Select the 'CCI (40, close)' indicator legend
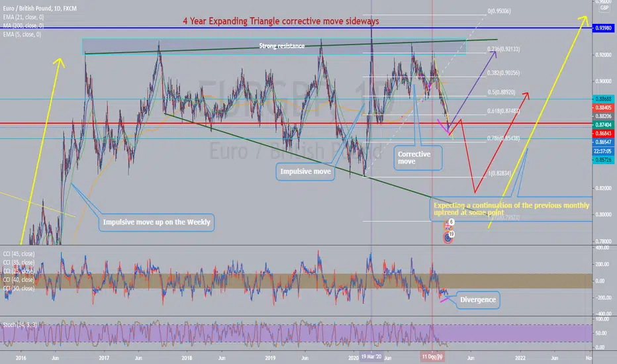 pyautogui.click(x=19, y=280)
